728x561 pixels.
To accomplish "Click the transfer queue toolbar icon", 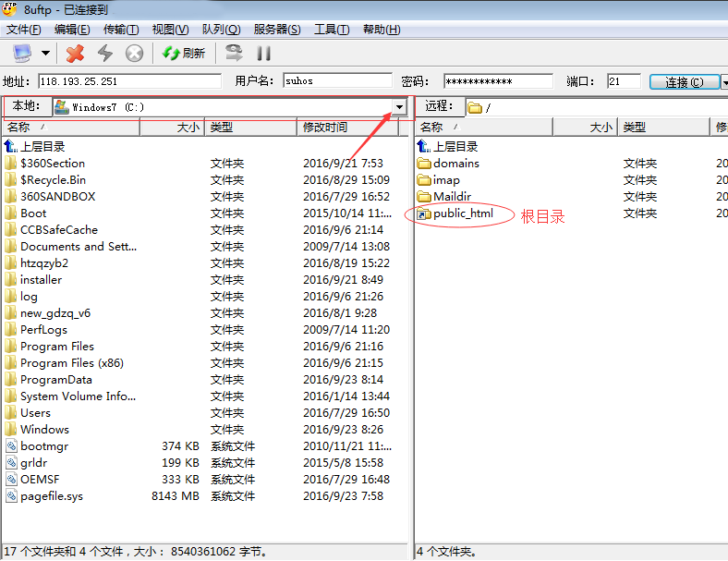I will coord(234,53).
